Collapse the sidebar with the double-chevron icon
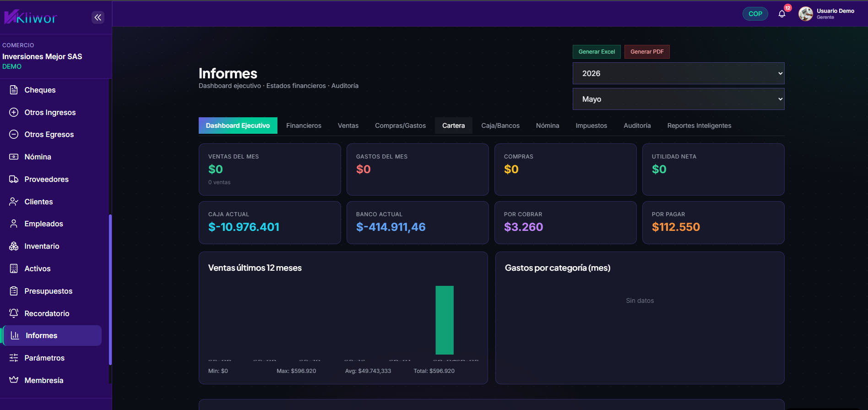 98,17
